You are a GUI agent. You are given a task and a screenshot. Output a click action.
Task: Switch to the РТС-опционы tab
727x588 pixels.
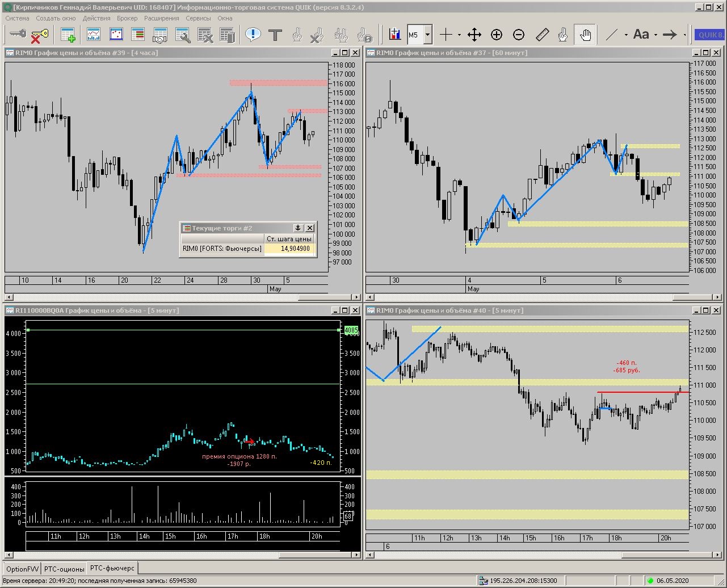pyautogui.click(x=64, y=569)
